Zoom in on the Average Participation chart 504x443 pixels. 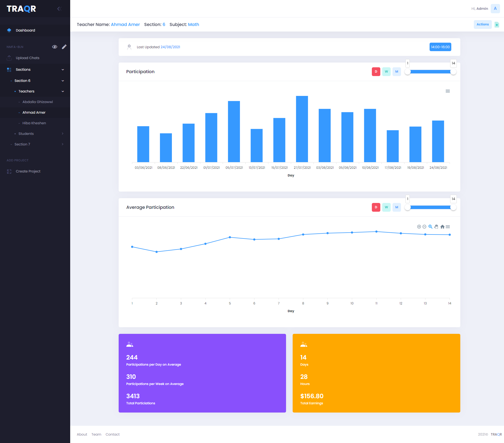click(419, 227)
